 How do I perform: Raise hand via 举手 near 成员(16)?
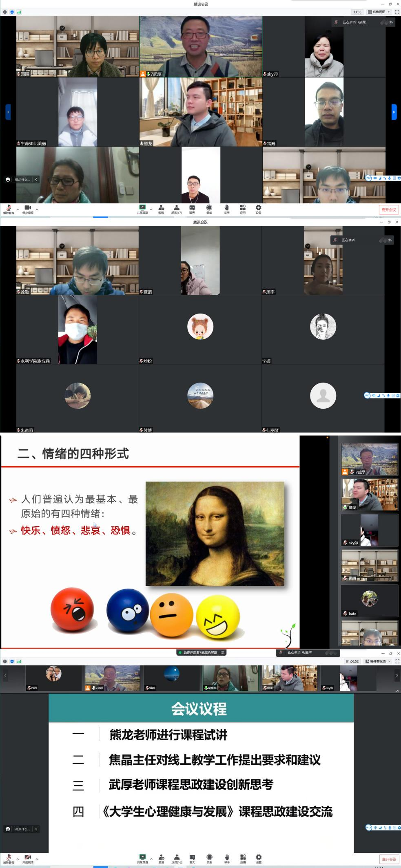[226, 858]
